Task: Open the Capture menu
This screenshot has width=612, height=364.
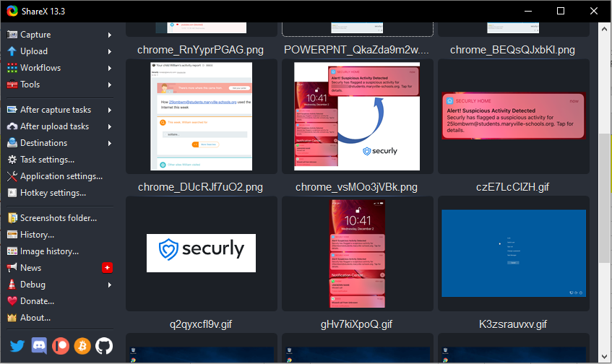Action: (x=60, y=35)
